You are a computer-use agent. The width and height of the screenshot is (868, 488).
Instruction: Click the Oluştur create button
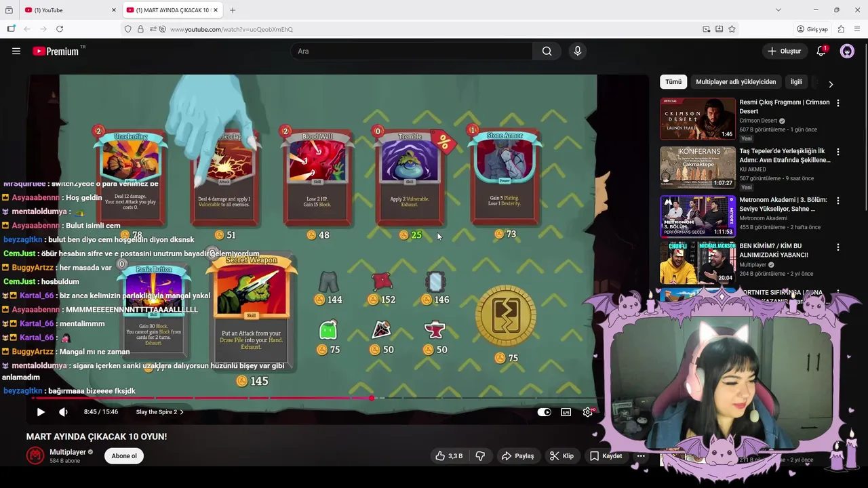[x=785, y=51]
